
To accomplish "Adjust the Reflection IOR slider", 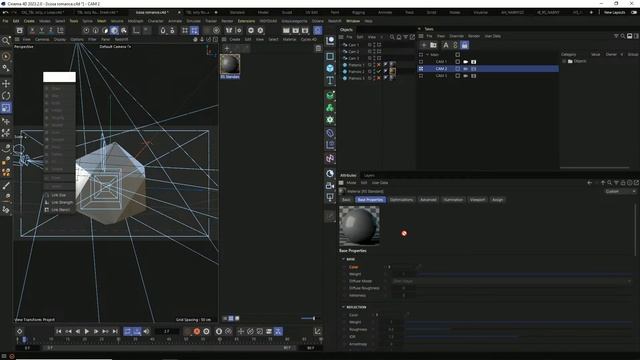I will [x=518, y=336].
